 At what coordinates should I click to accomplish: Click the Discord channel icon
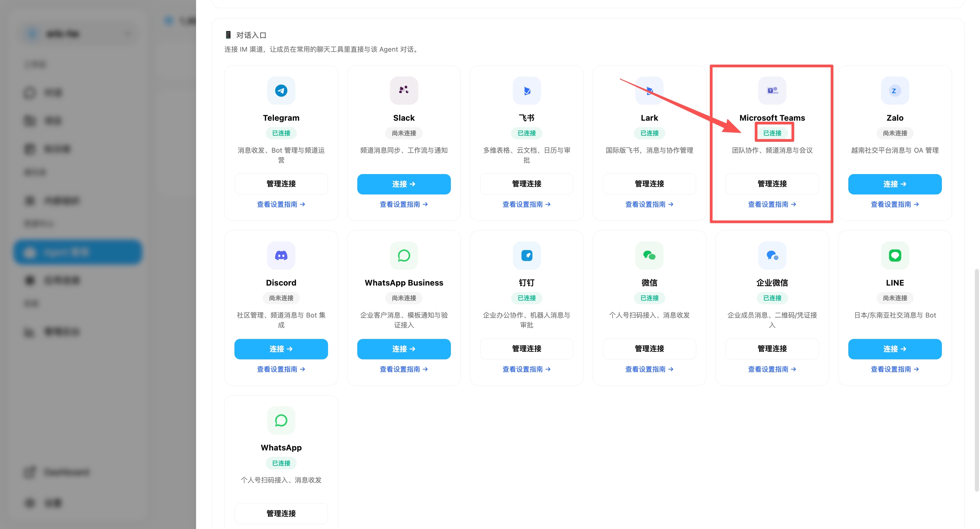(281, 255)
